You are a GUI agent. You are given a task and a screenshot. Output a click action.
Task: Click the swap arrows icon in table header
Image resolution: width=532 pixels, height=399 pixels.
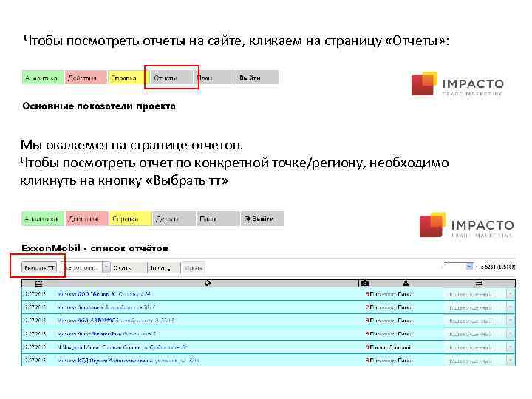[x=479, y=283]
